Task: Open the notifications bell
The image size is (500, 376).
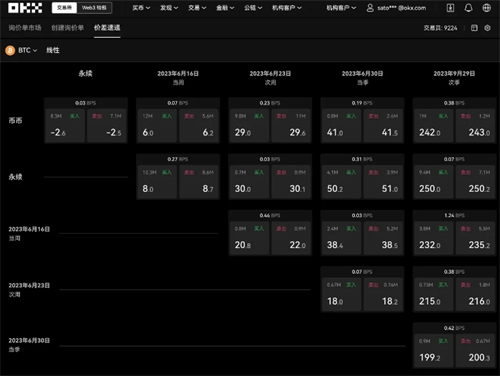Action: coord(468,8)
